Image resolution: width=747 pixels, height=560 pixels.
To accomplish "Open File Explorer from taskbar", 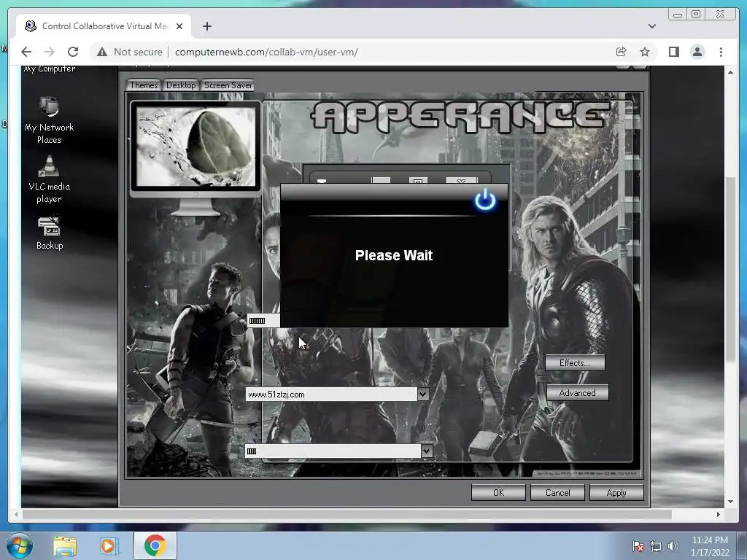I will pyautogui.click(x=65, y=545).
